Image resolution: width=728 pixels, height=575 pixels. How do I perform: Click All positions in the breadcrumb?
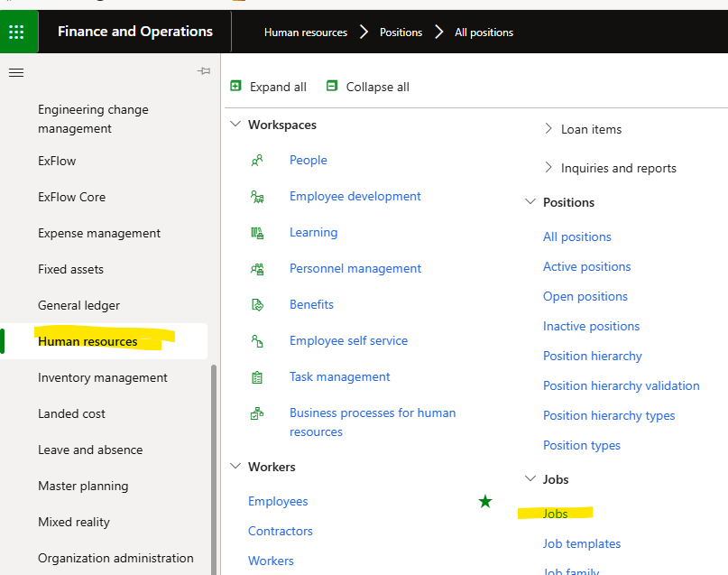pos(484,32)
